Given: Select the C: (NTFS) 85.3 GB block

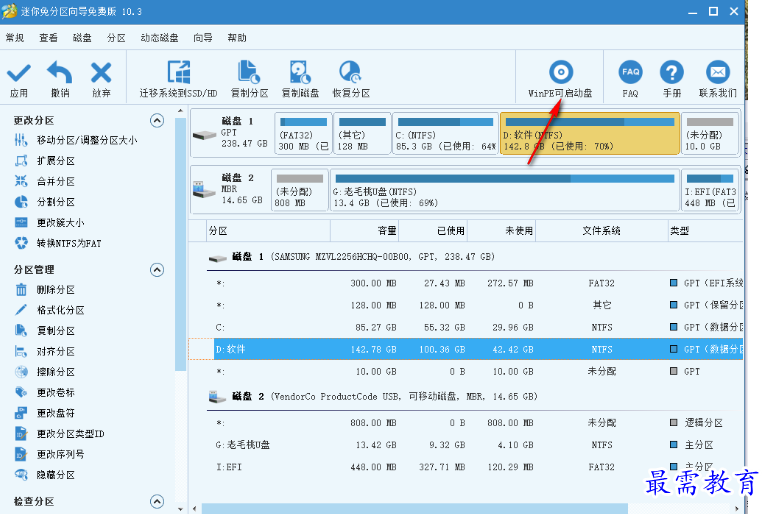Looking at the screenshot, I should point(445,134).
